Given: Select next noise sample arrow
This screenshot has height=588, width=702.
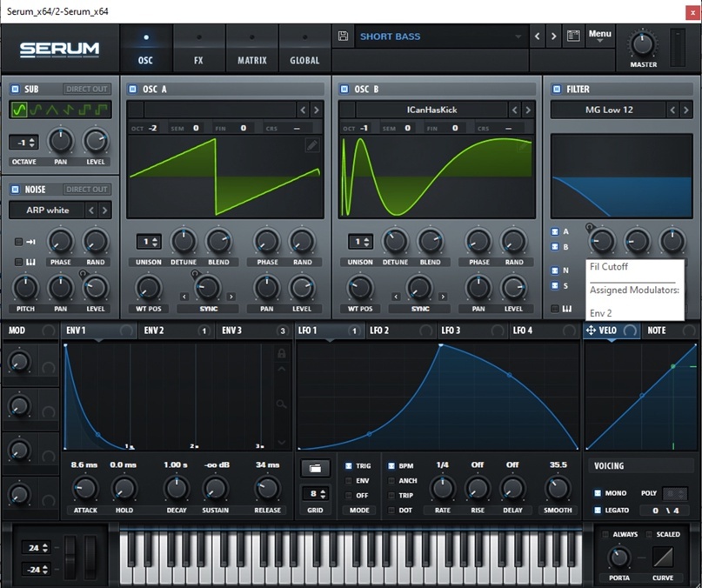Looking at the screenshot, I should [x=104, y=210].
